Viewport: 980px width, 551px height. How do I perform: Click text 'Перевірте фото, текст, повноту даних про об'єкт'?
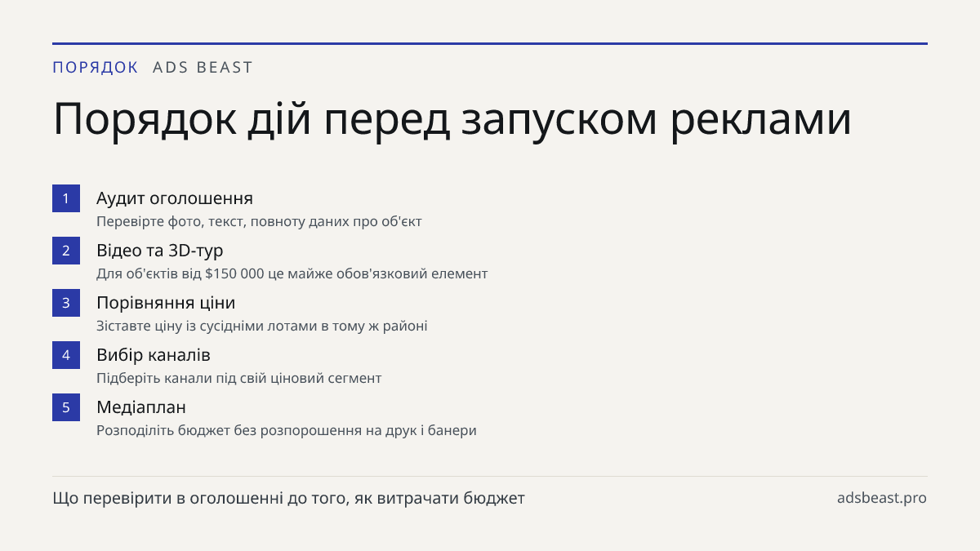pyautogui.click(x=259, y=221)
